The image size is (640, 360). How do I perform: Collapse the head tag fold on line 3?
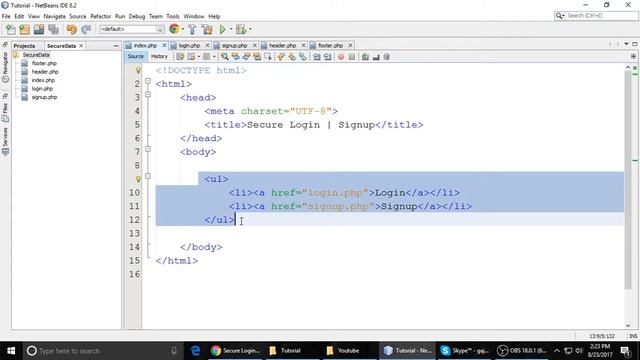click(x=148, y=95)
